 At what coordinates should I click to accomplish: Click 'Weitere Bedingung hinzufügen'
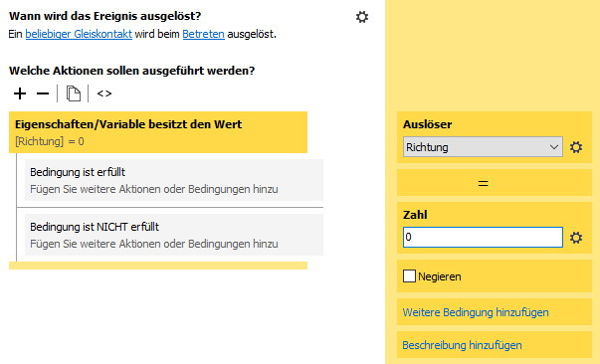tap(476, 312)
